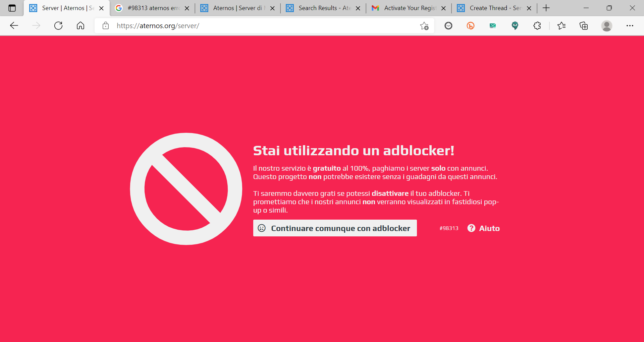Open the teal shield extension icon
644x342 pixels.
click(515, 25)
